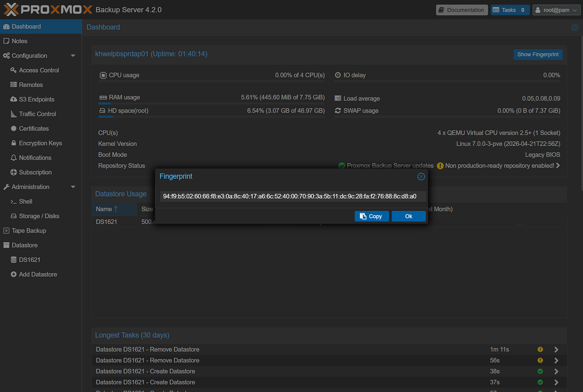Click the Show Fingerprint button
Screen dimensions: 583x392
coord(538,55)
